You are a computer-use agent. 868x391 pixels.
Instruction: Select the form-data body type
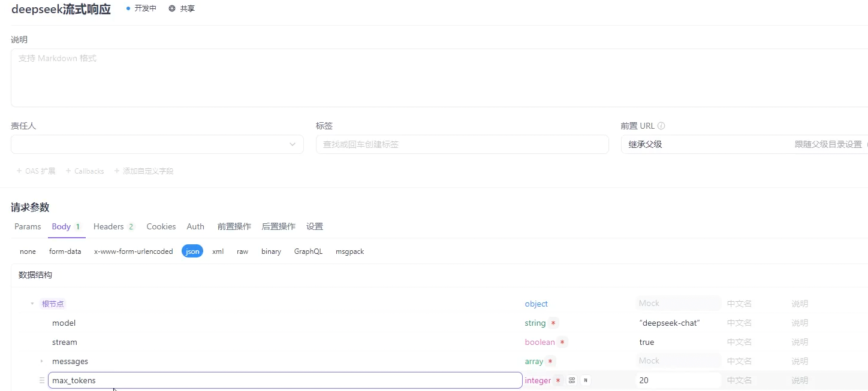click(65, 251)
